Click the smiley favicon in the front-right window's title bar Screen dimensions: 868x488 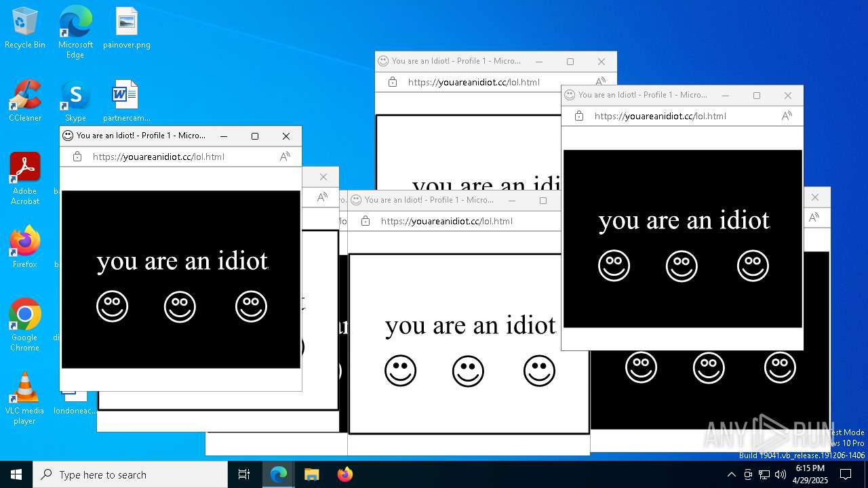click(570, 95)
